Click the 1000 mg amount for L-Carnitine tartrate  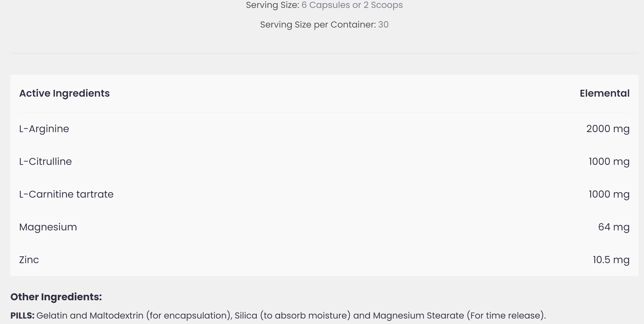point(609,194)
